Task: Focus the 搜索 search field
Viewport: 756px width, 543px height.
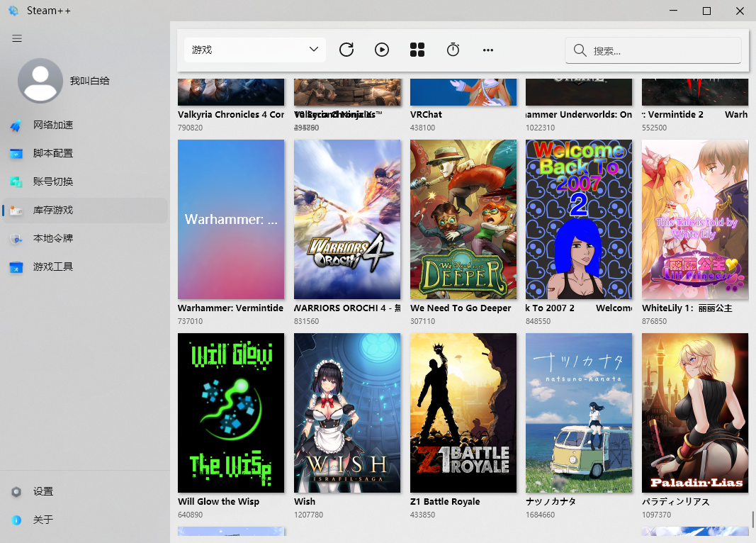Action: (653, 50)
